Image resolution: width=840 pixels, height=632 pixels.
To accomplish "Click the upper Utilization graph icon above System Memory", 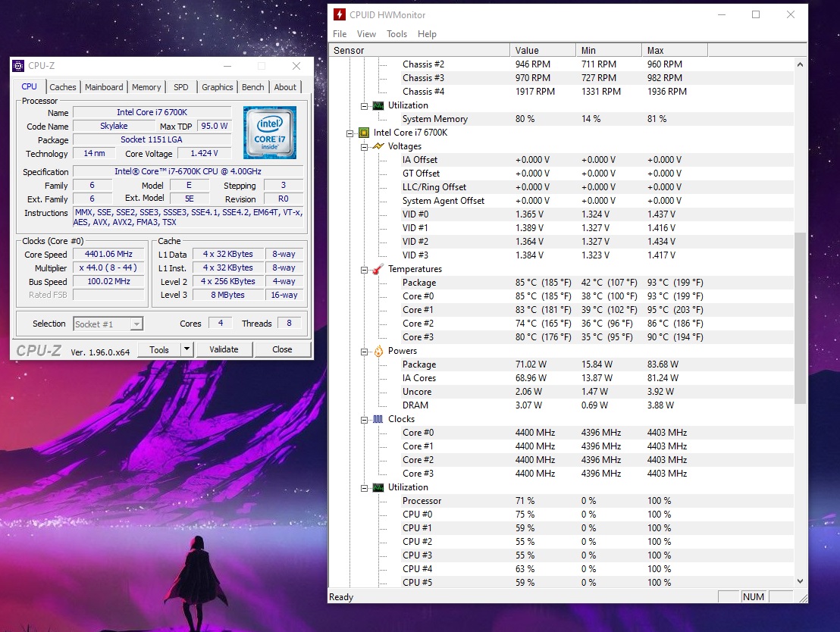I will click(x=378, y=105).
